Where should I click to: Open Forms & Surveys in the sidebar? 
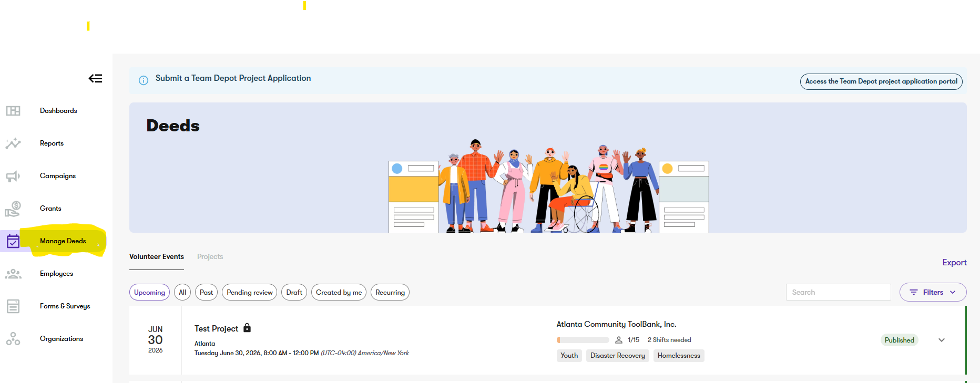point(65,306)
